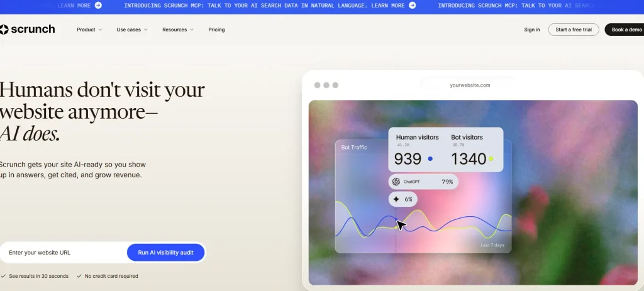Click the Bot Traffic label
Viewport: 644px width, 291px height.
(x=354, y=147)
